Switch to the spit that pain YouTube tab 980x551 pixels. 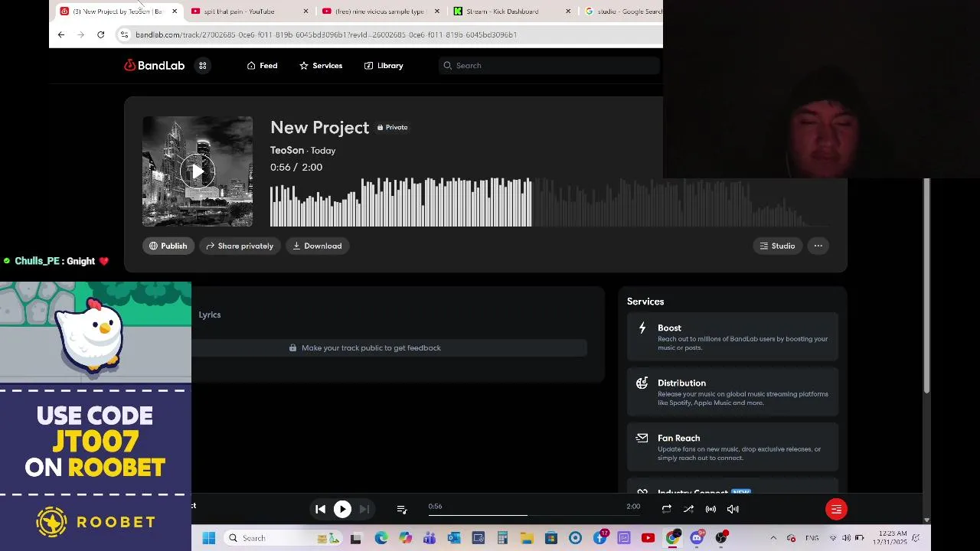click(x=250, y=11)
